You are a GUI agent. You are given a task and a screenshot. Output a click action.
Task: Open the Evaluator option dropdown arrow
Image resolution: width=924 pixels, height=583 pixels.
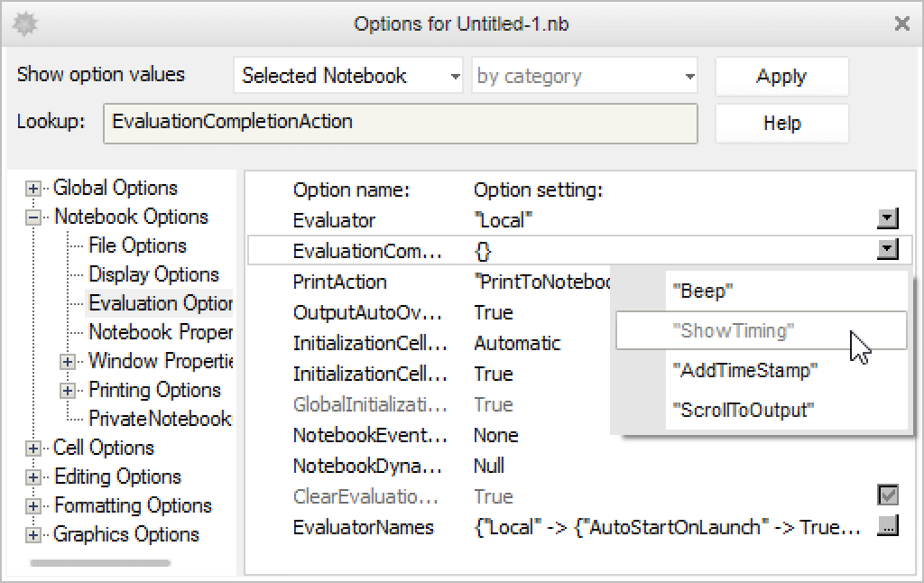point(888,219)
